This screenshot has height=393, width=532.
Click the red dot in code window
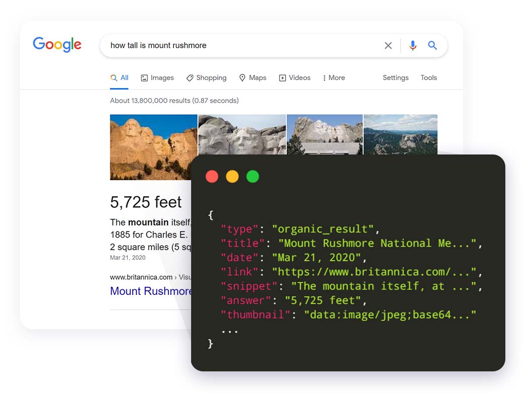[212, 177]
